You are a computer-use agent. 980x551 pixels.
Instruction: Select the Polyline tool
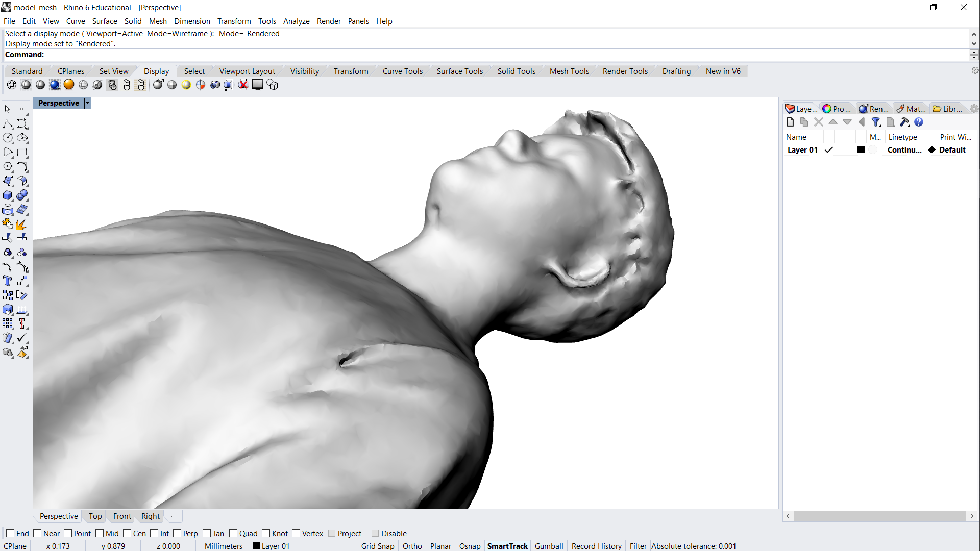pos(8,124)
